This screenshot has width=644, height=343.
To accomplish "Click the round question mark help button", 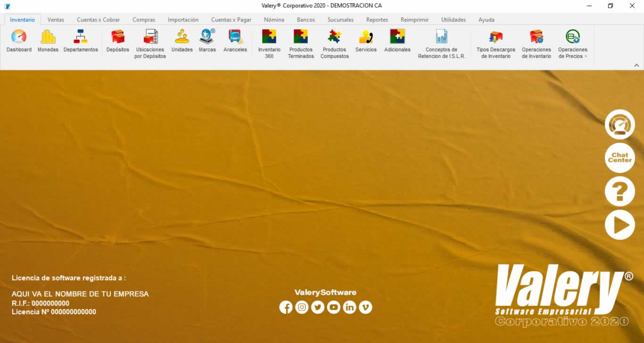I will click(x=620, y=191).
